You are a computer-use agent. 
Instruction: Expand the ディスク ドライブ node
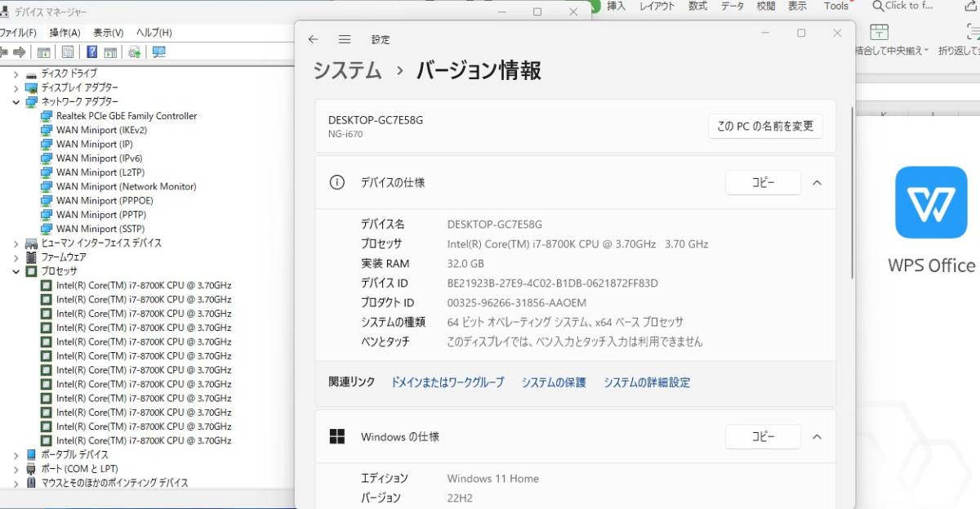pos(16,74)
